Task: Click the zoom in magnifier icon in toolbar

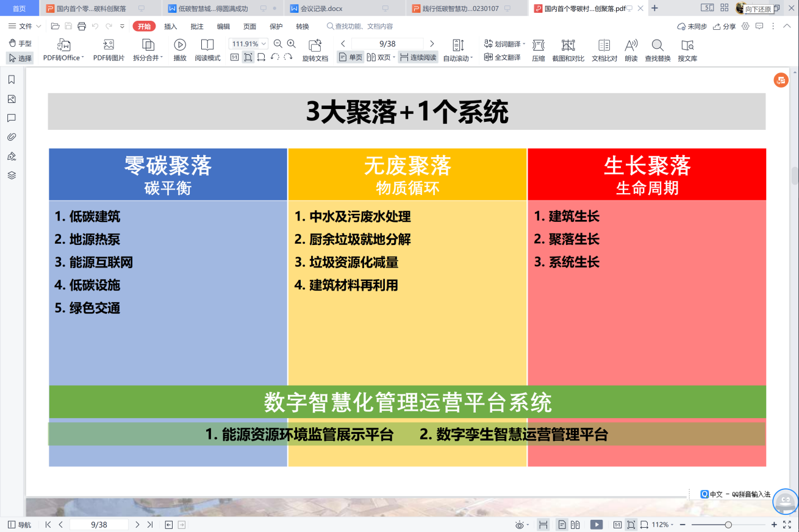Action: 292,44
